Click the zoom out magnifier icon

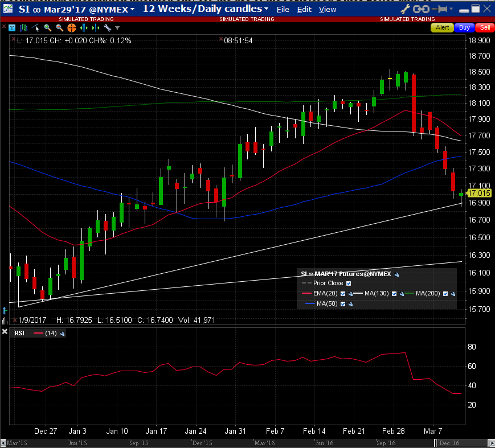click(60, 28)
